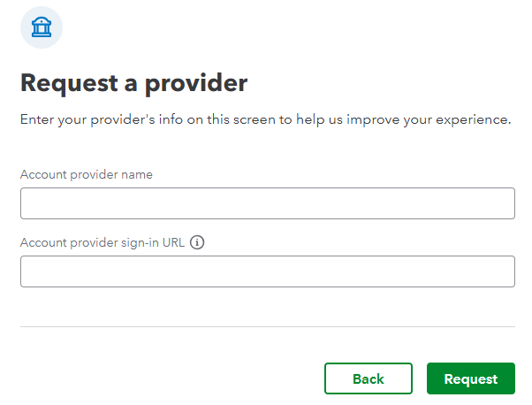532x405 pixels.
Task: Tap the circled "i" information icon
Action: pos(197,242)
